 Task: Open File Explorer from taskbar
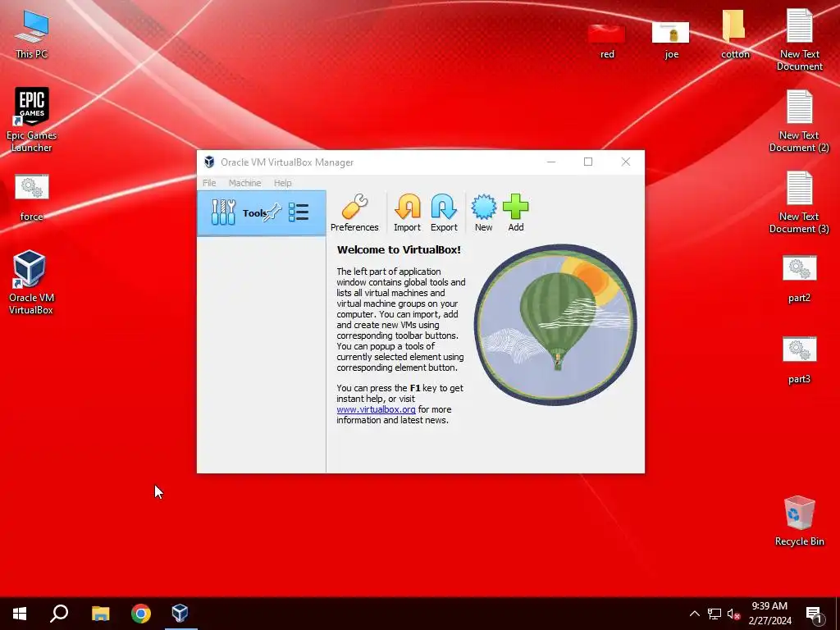point(100,614)
